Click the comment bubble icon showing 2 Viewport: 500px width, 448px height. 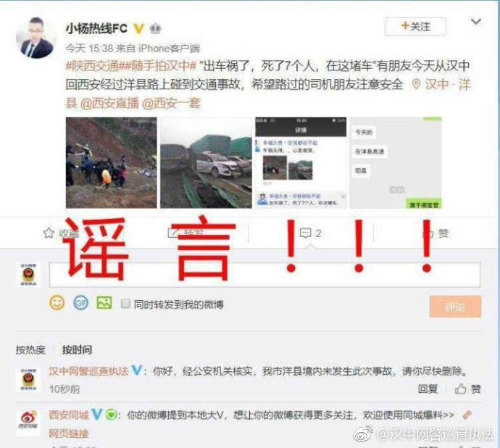(x=306, y=233)
